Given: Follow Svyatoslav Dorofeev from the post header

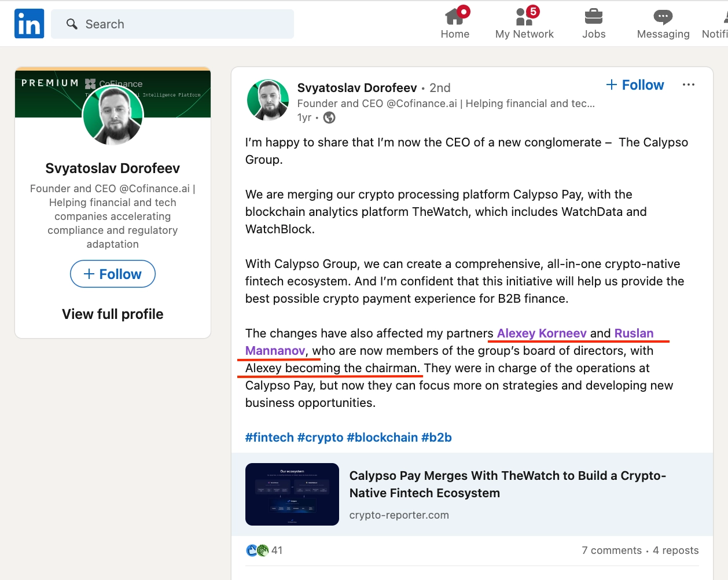Looking at the screenshot, I should click(635, 85).
